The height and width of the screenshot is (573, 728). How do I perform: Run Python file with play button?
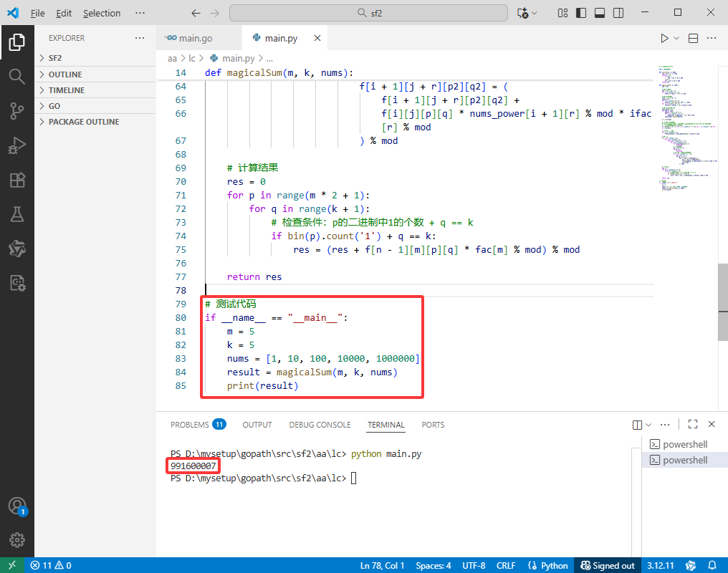click(664, 38)
